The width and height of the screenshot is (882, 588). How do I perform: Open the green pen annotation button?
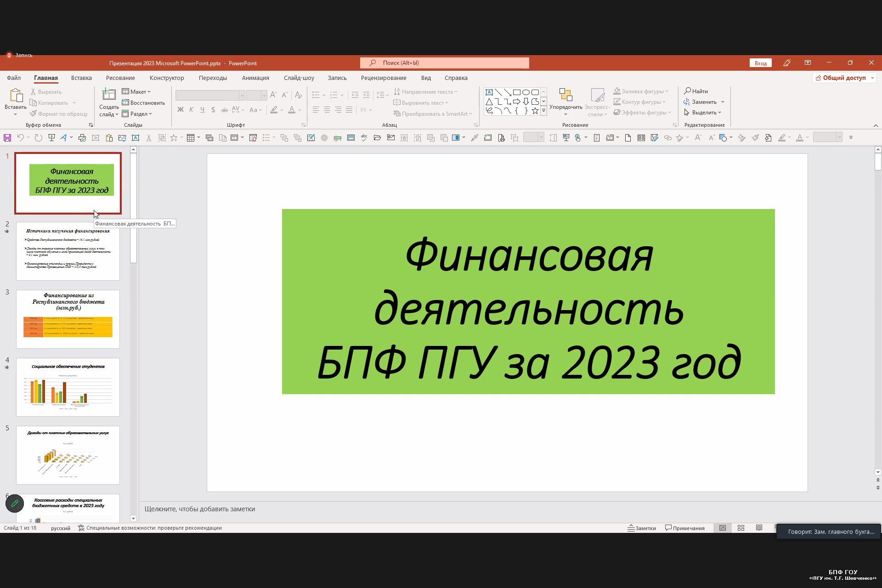15,503
